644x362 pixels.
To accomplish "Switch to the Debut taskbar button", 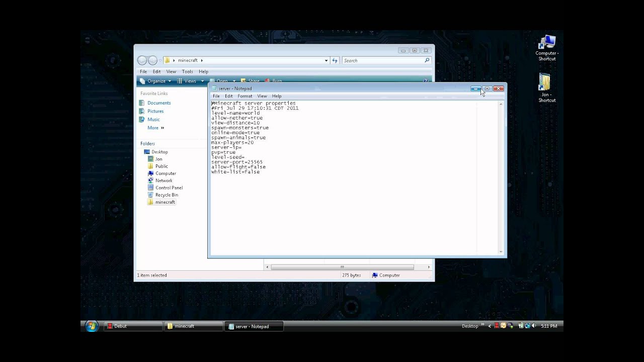I will click(x=133, y=326).
